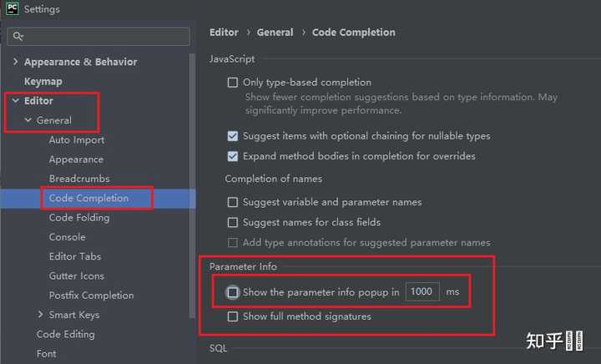Open the Auto Import settings page
This screenshot has width=601, height=364.
click(77, 140)
